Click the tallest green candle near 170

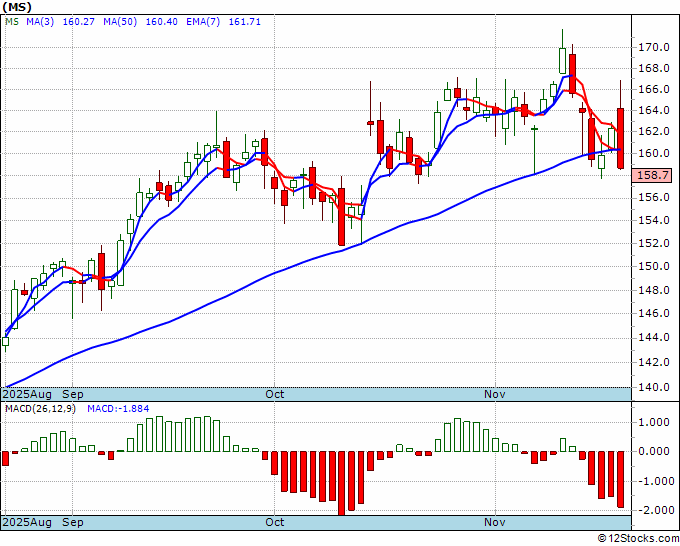click(x=562, y=61)
